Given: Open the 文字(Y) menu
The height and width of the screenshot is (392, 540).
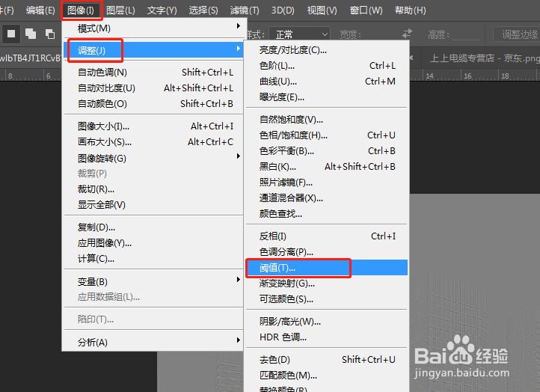Looking at the screenshot, I should 162,10.
